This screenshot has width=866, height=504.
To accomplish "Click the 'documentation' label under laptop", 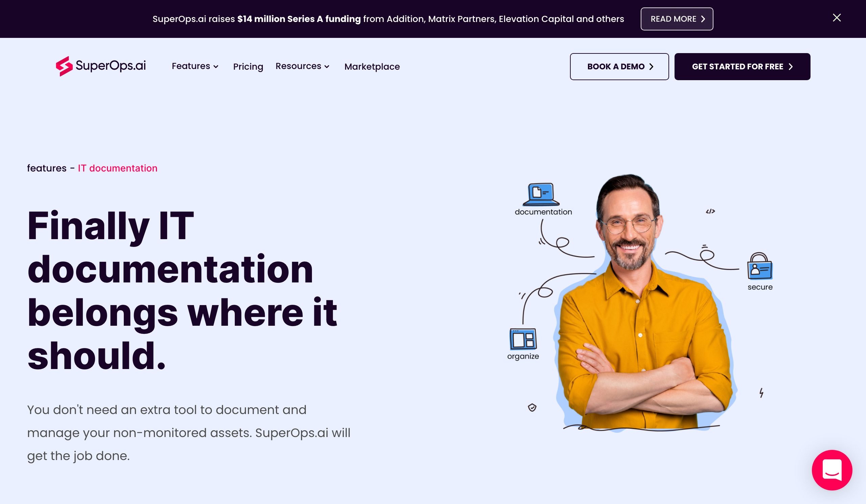I will pos(543,212).
